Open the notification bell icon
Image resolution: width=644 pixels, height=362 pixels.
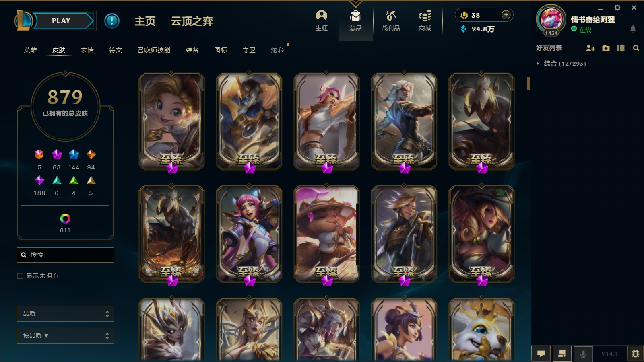tap(633, 29)
